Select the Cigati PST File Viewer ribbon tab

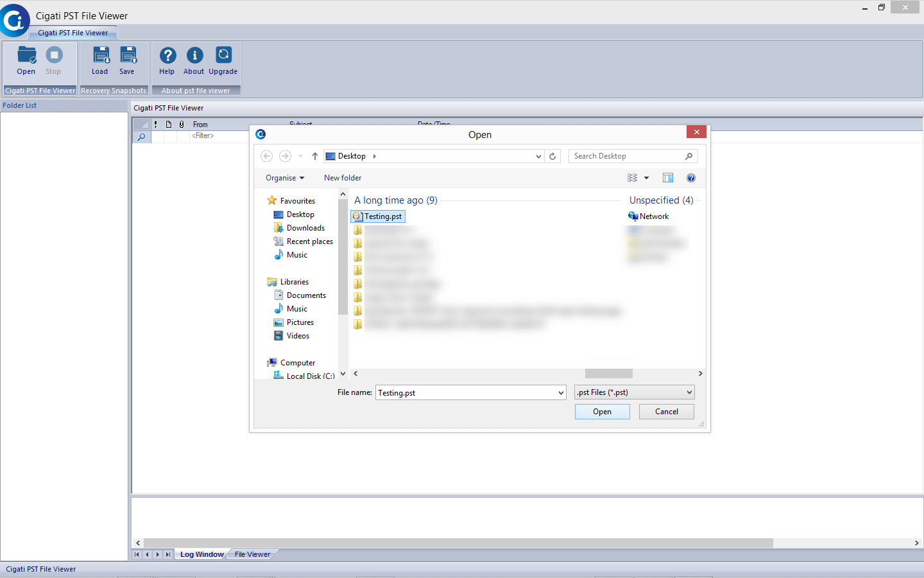pos(73,33)
